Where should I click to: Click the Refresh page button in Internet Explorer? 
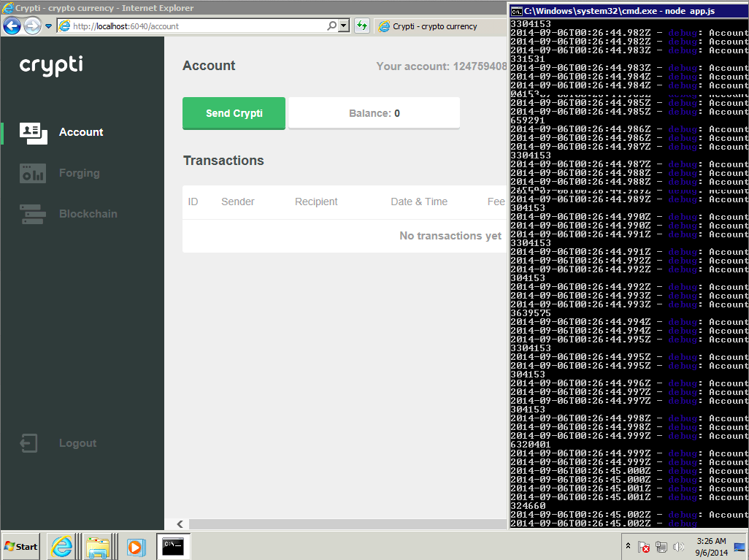362,26
